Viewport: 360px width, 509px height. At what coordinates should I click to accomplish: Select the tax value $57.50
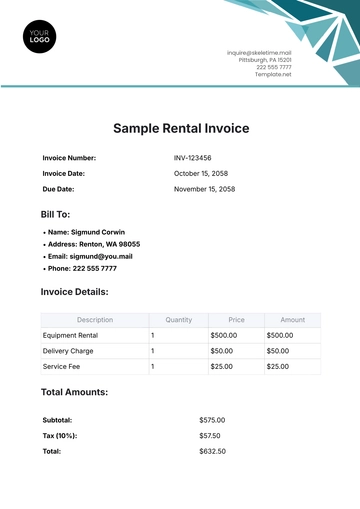[x=210, y=436]
